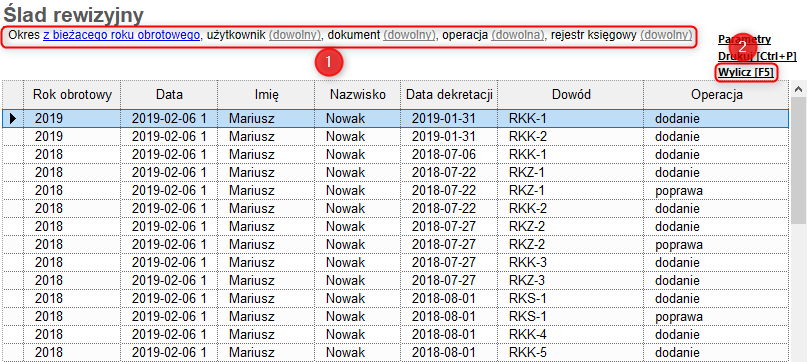Select the RKK-4 cell in Dowód column

coord(571,335)
